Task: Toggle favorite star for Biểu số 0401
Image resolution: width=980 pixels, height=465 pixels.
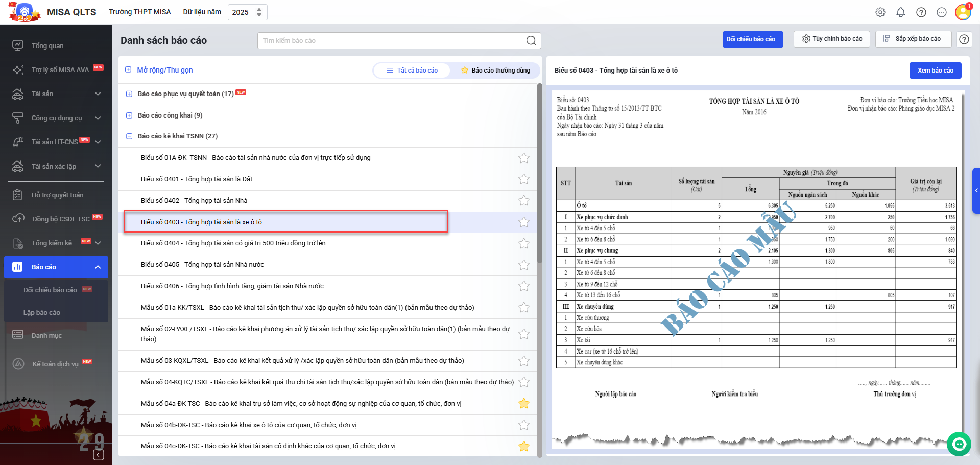Action: click(523, 179)
